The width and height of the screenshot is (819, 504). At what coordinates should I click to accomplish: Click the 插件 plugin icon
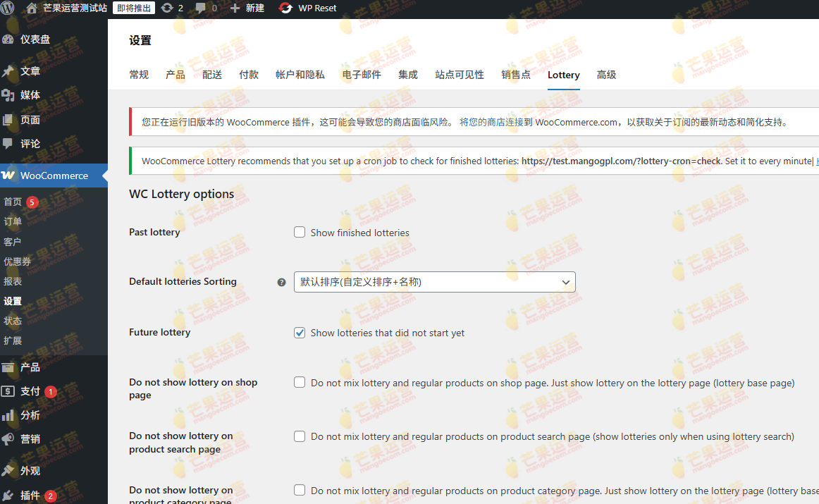pyautogui.click(x=8, y=495)
